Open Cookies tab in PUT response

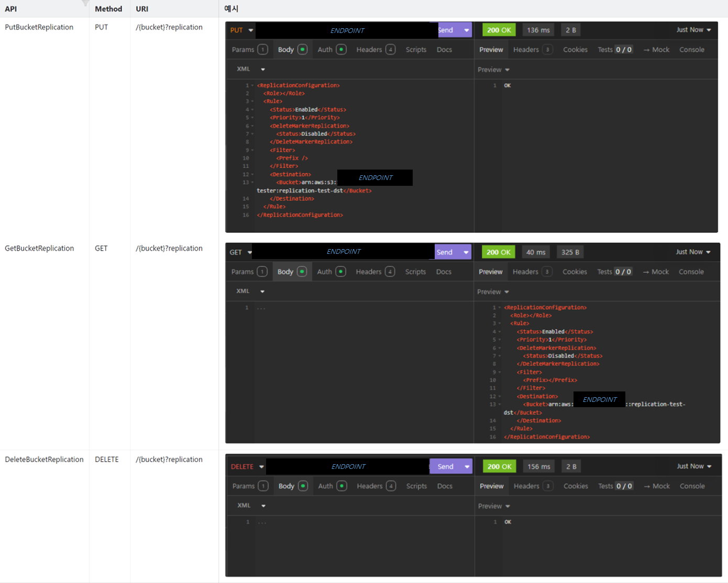pos(575,50)
